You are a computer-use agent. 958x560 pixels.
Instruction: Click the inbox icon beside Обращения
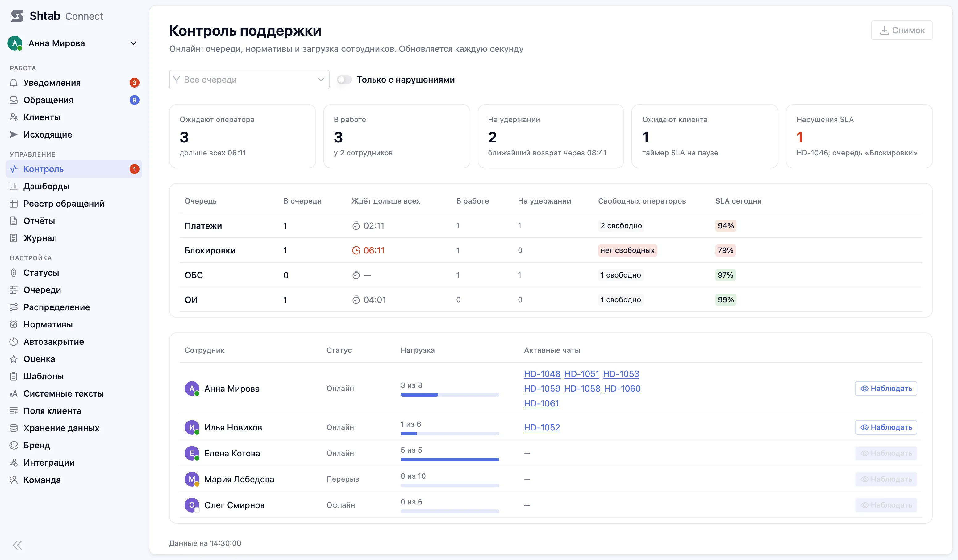(x=14, y=100)
